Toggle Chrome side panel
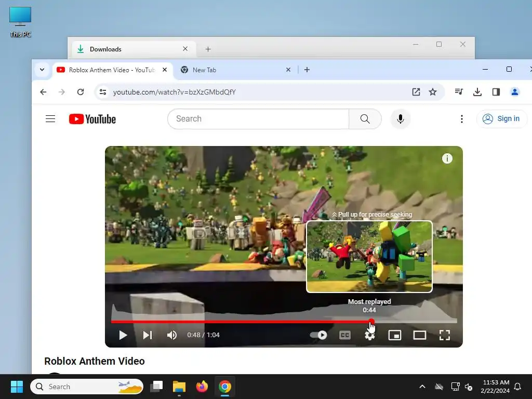 496,91
